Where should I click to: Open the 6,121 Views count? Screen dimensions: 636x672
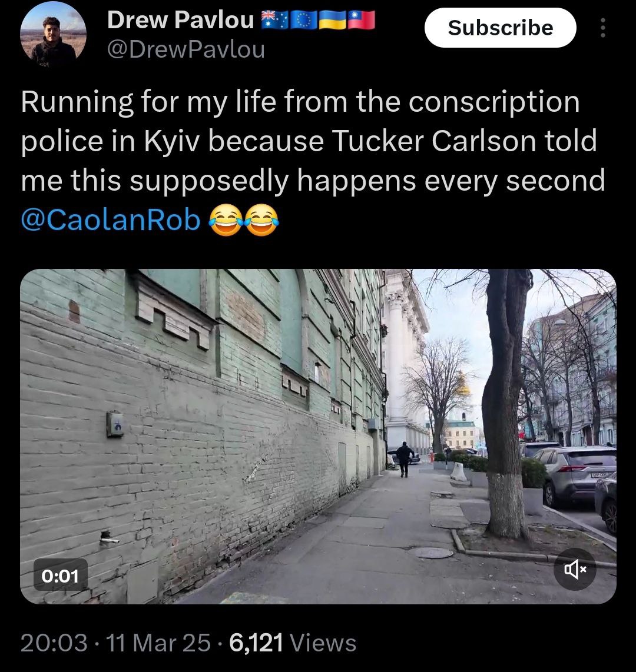(293, 643)
